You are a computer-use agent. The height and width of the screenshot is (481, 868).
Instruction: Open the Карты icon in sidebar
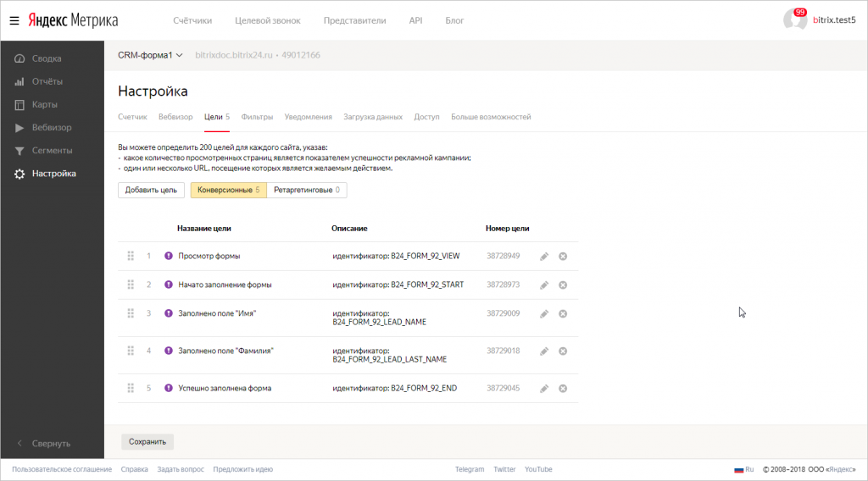(19, 105)
